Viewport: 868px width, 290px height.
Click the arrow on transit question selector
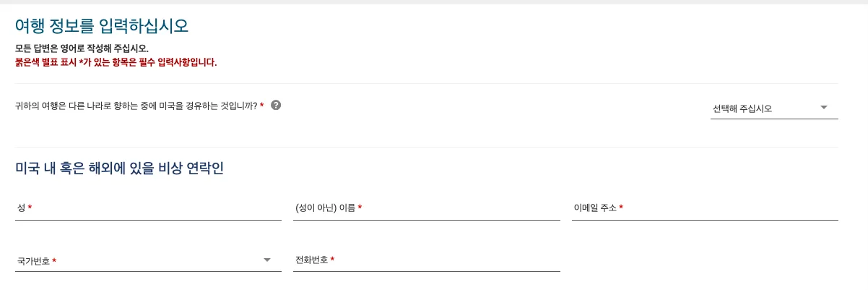click(824, 108)
